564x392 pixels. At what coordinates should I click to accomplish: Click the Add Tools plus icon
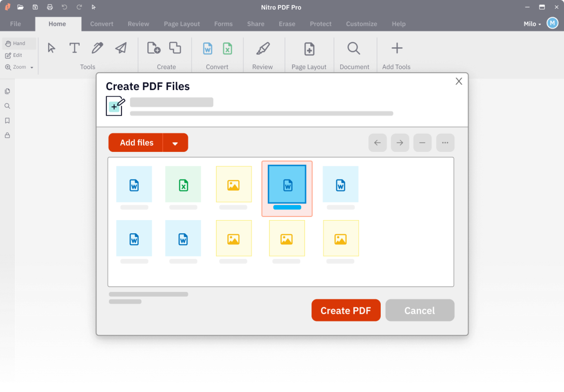pos(396,48)
